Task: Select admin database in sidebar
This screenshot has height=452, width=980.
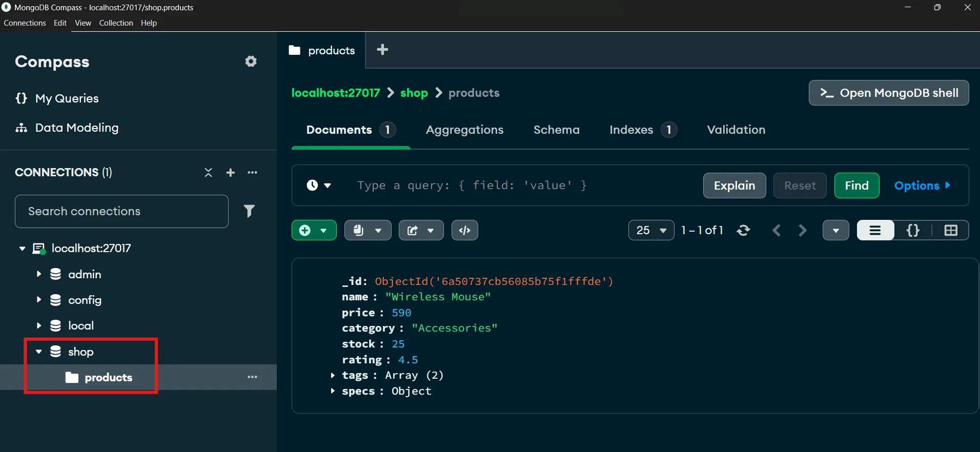Action: [85, 274]
